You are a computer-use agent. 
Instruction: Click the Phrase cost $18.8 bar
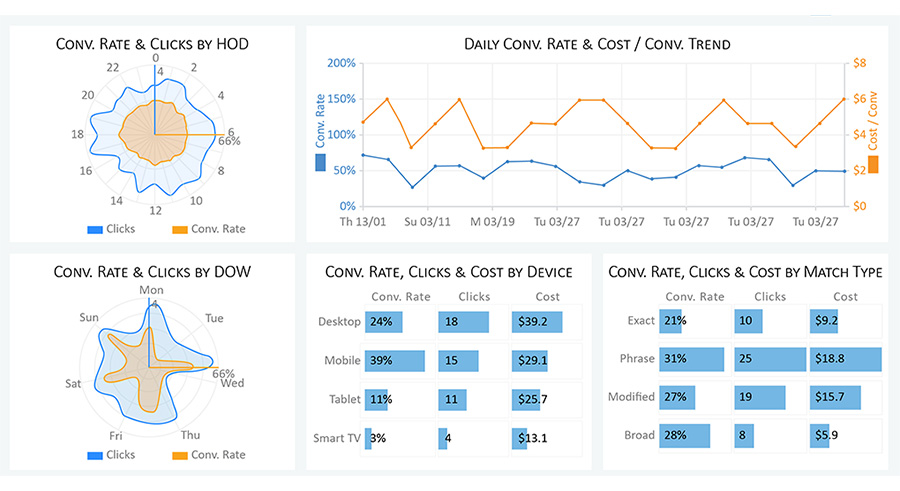point(845,359)
